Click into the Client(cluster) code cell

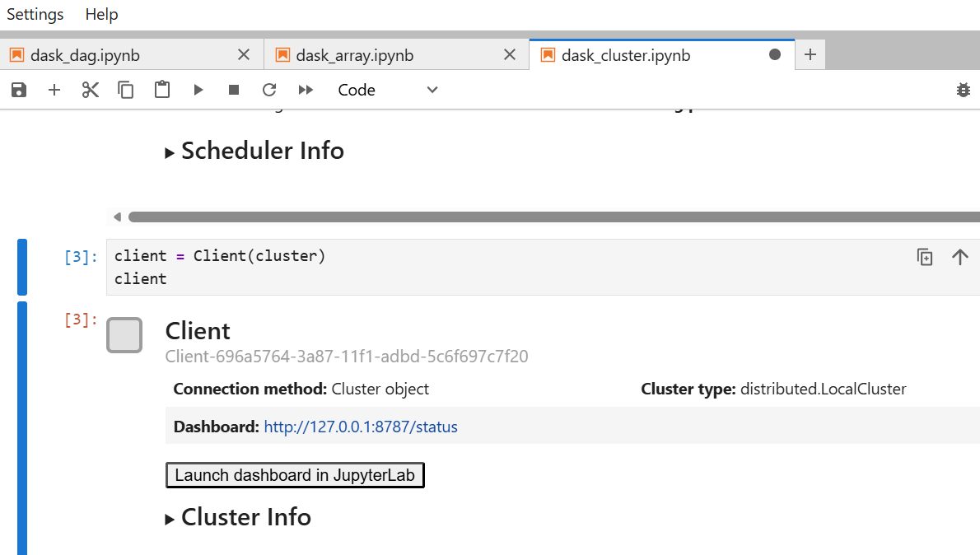(544, 267)
